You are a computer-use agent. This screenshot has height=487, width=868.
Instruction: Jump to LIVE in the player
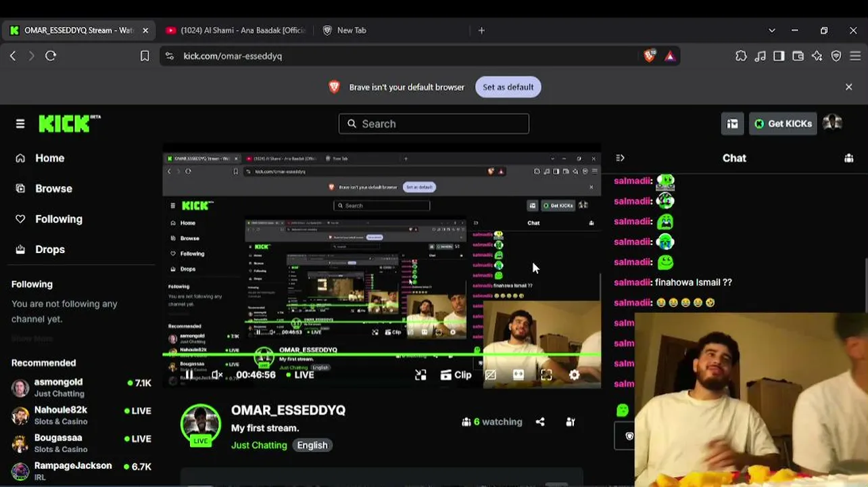299,375
